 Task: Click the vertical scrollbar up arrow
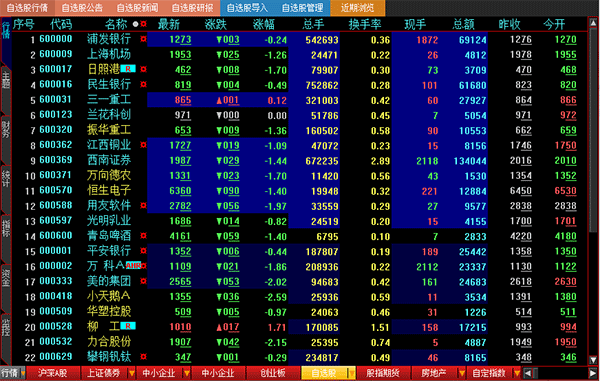click(x=593, y=23)
